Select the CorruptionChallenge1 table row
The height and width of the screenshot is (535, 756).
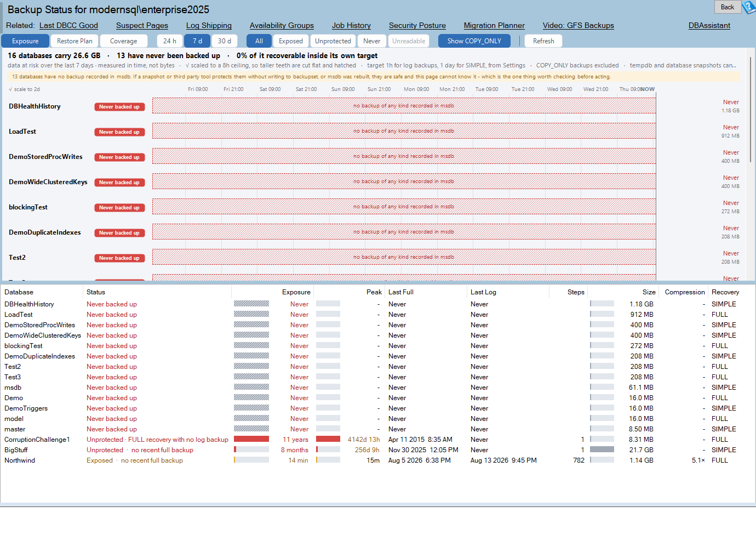pyautogui.click(x=378, y=440)
